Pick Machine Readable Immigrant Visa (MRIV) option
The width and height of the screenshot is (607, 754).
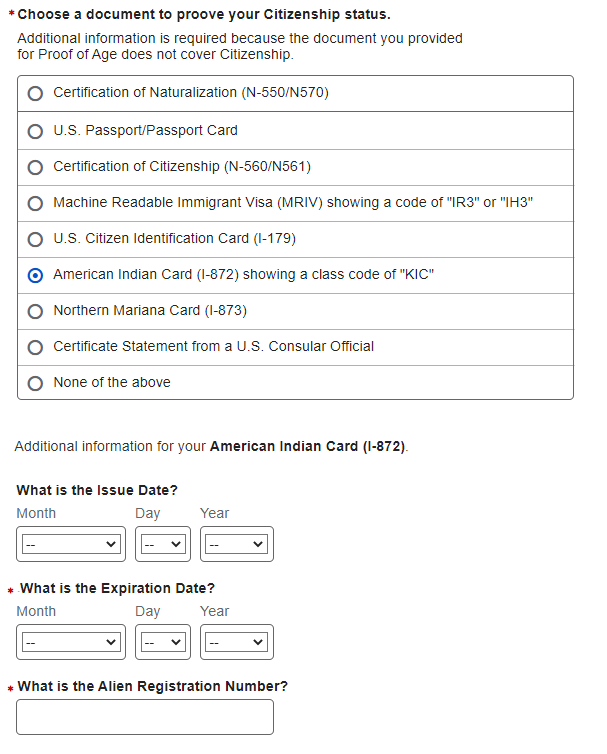coord(35,203)
